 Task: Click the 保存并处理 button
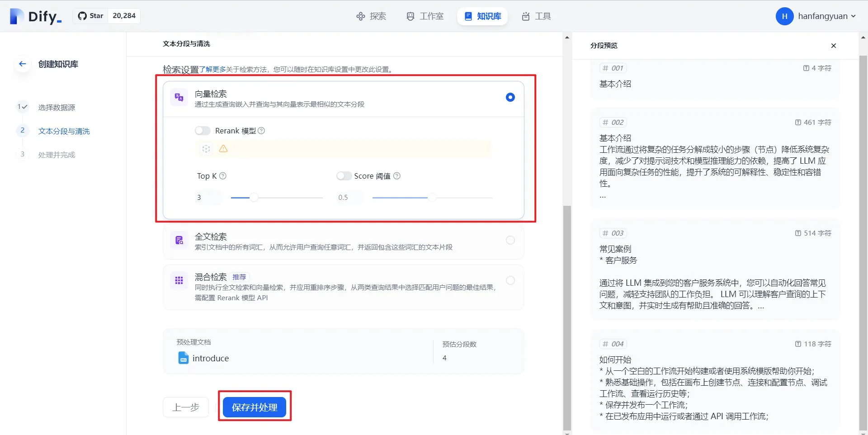coord(255,407)
